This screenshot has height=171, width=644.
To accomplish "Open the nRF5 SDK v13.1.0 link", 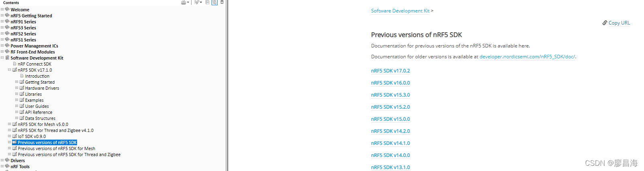I will point(390,167).
